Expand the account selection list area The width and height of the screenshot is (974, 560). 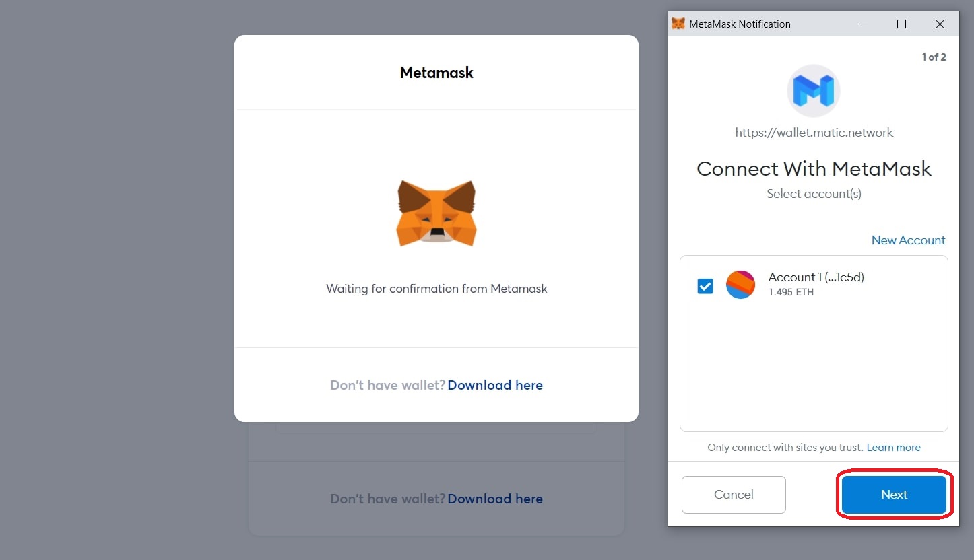point(814,343)
